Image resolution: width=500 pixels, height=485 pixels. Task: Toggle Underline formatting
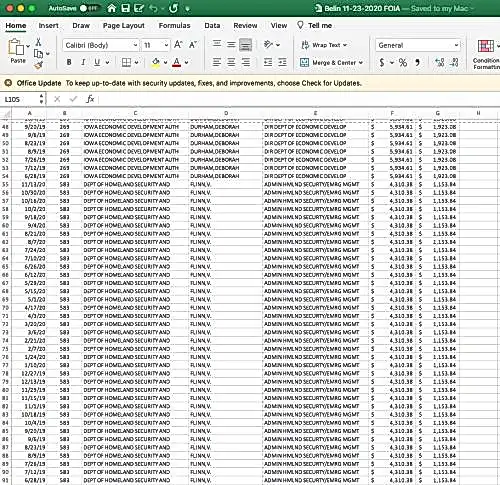(x=97, y=62)
